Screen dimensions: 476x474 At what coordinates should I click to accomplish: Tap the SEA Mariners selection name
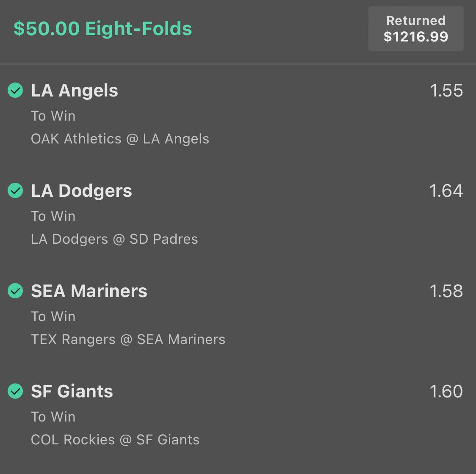tap(89, 291)
